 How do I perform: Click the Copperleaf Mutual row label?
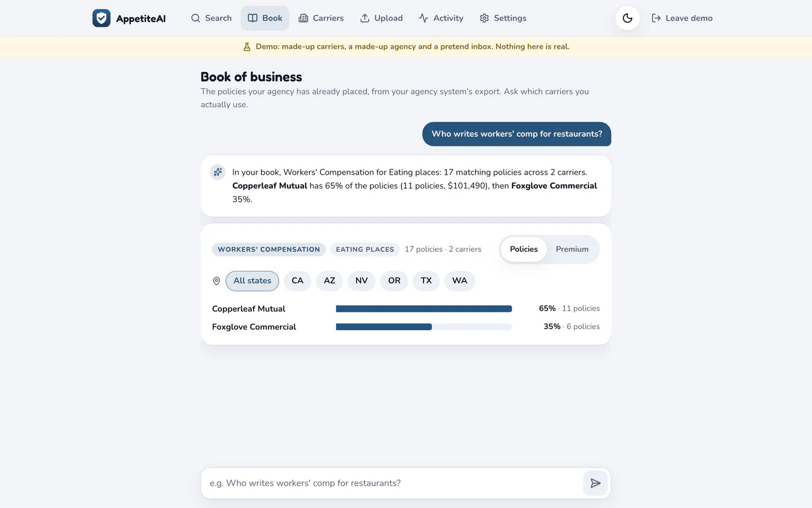[249, 309]
